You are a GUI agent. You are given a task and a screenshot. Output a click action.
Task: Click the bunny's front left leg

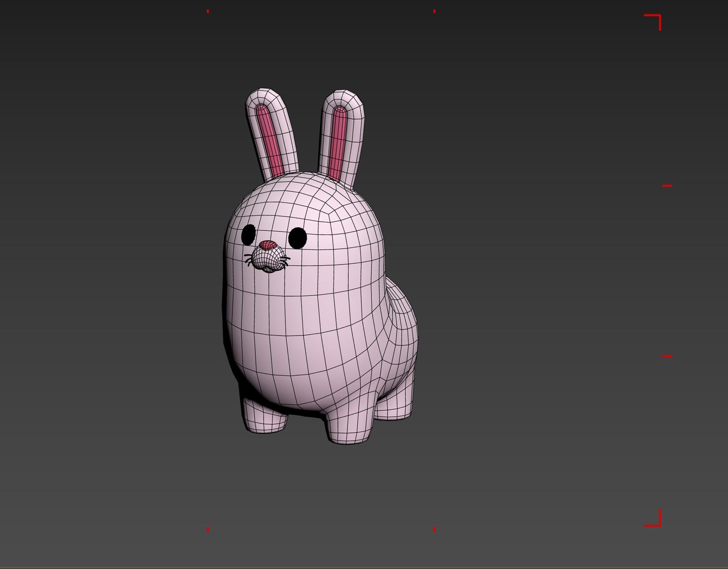click(265, 416)
